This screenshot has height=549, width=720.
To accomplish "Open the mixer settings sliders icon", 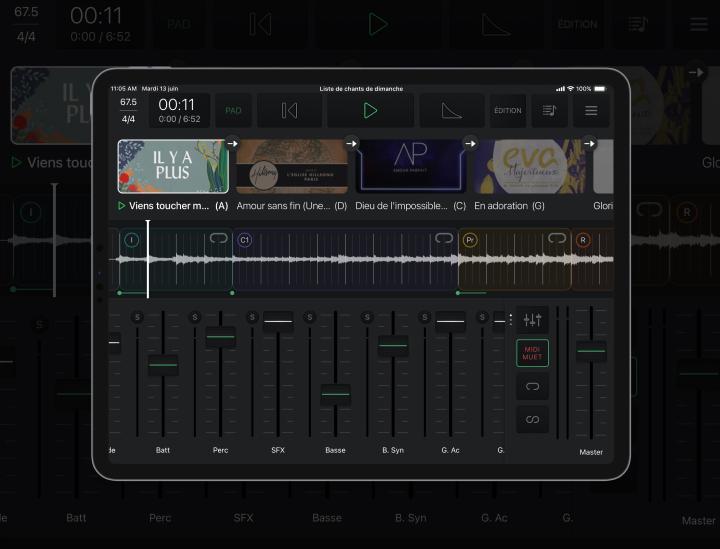I will [532, 320].
